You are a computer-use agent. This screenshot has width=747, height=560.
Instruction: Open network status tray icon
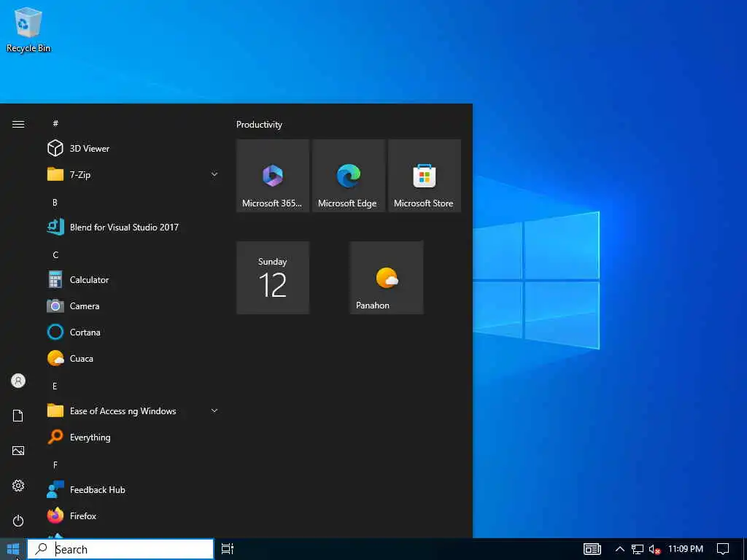click(x=638, y=550)
